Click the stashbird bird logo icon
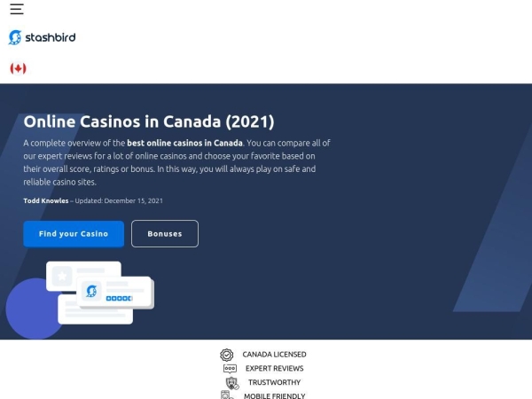Image resolution: width=532 pixels, height=399 pixels. coord(15,37)
